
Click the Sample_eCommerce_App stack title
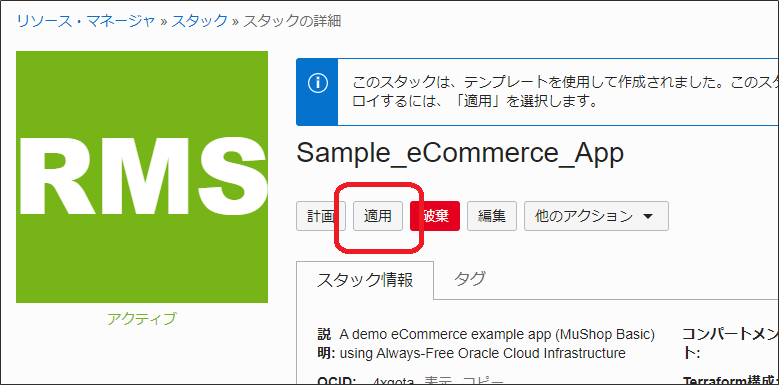tap(460, 153)
